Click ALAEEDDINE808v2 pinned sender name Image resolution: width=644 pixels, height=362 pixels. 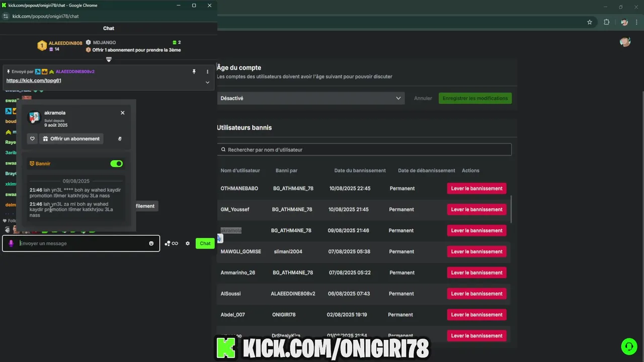click(x=75, y=71)
